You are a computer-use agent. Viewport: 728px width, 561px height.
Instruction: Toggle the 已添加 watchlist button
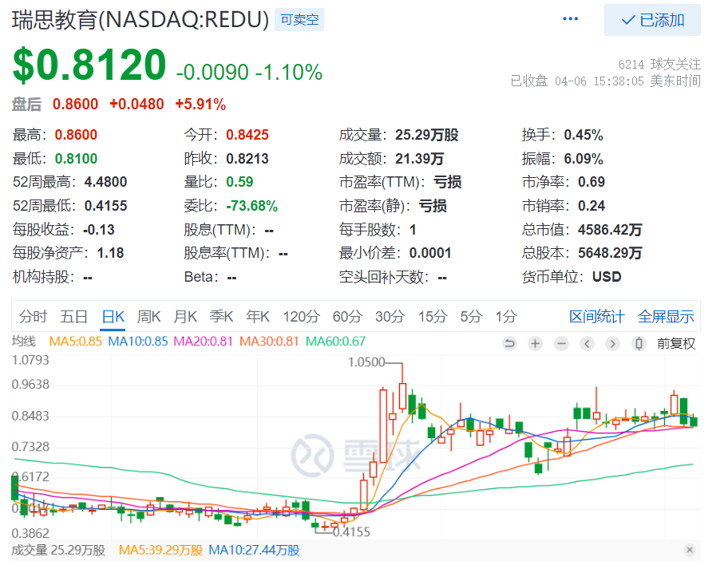click(652, 20)
